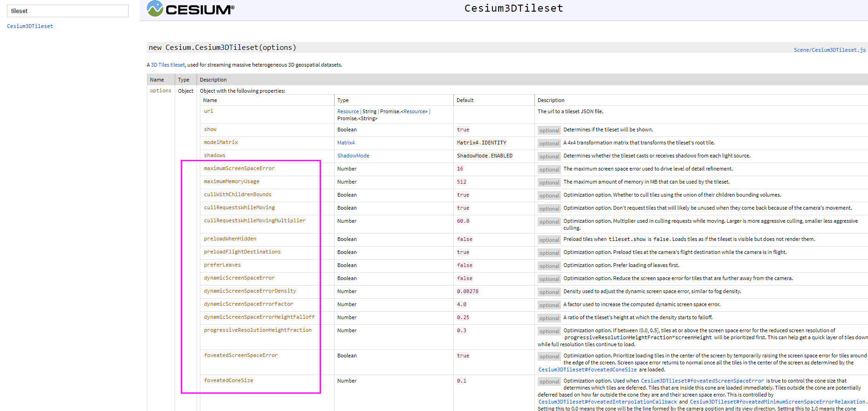868x411 pixels.
Task: Open the ShadowMode type link
Action: coord(353,156)
